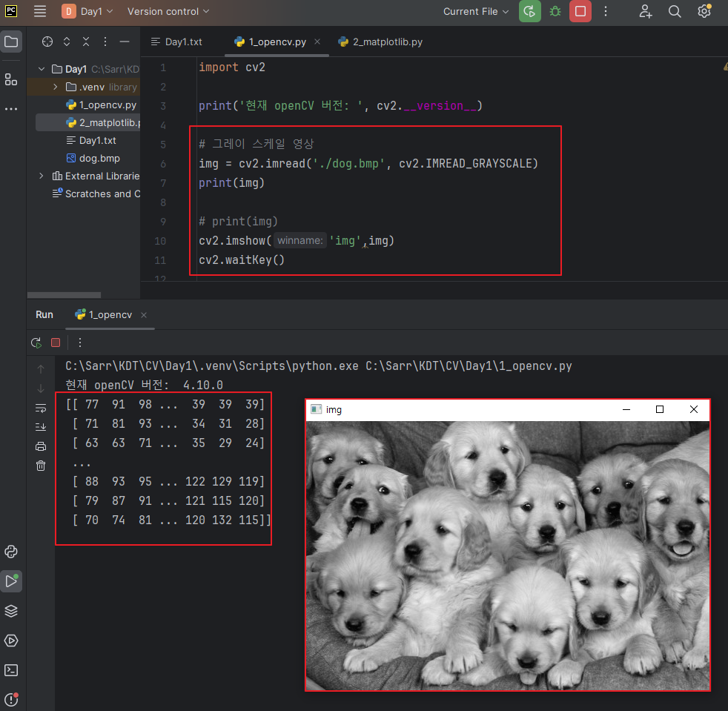Select the Run tool window title
The image size is (728, 711).
point(44,315)
